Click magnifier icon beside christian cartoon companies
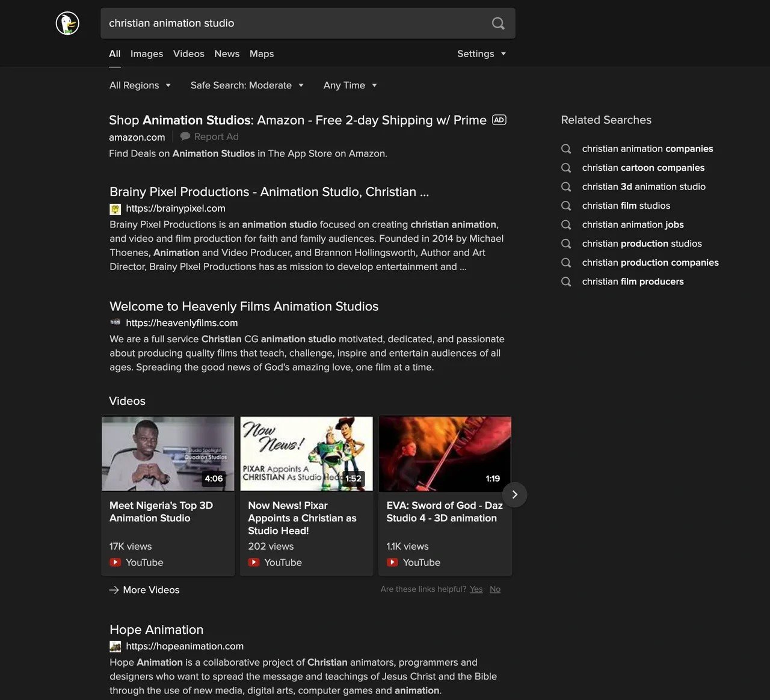 [566, 168]
